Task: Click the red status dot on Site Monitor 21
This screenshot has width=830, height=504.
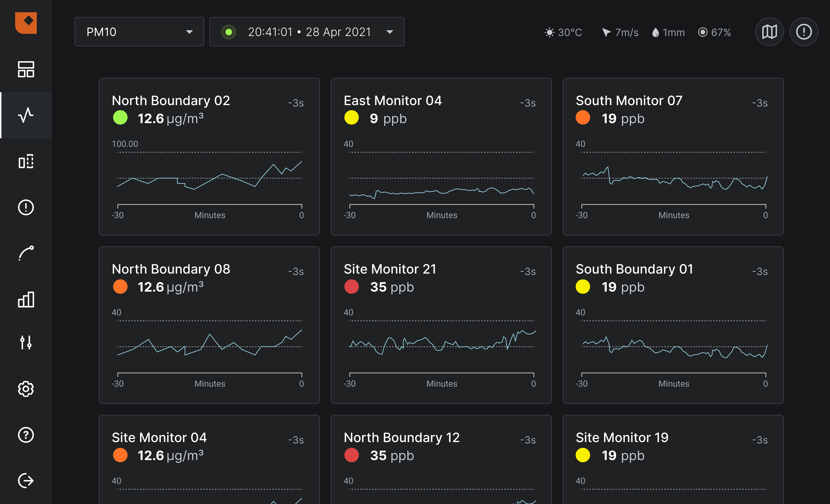Action: tap(351, 287)
